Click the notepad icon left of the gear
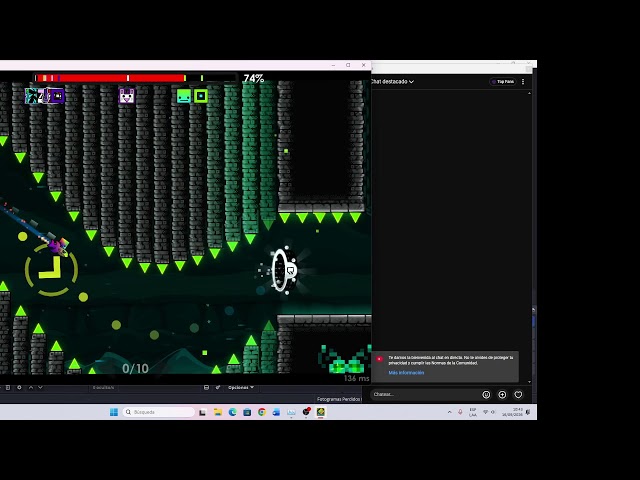The width and height of the screenshot is (640, 480). pyautogui.click(x=8, y=387)
